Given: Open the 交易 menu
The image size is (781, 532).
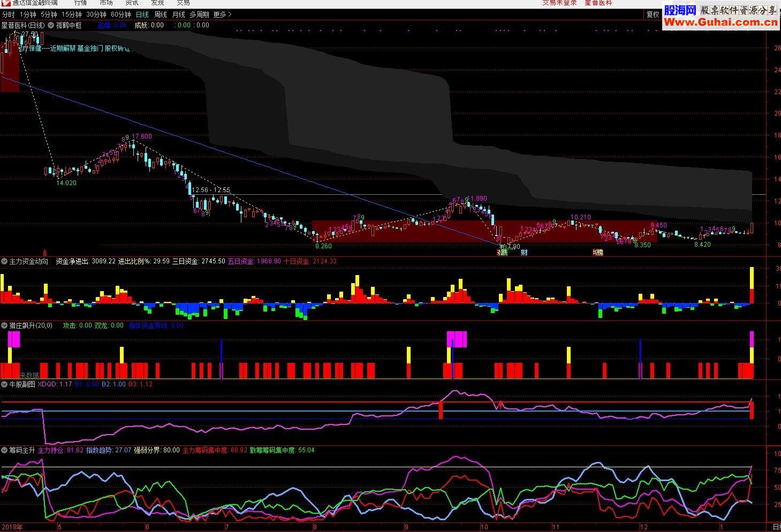Looking at the screenshot, I should point(183,3).
